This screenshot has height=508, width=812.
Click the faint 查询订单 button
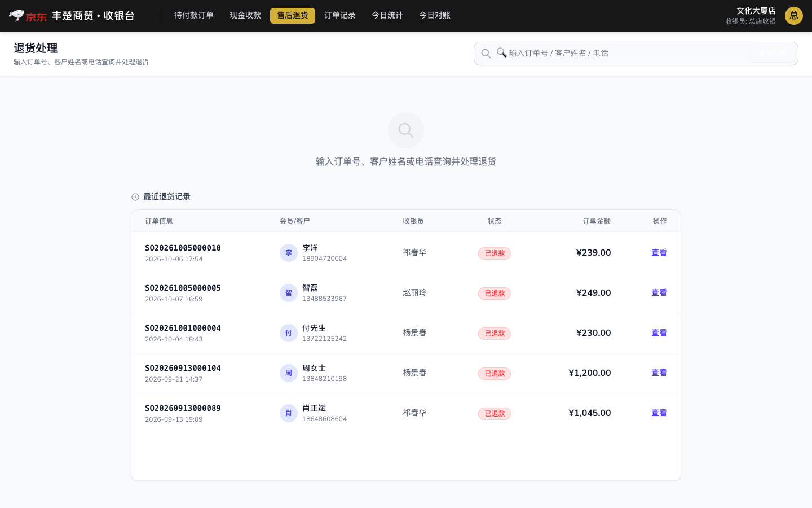tap(773, 54)
